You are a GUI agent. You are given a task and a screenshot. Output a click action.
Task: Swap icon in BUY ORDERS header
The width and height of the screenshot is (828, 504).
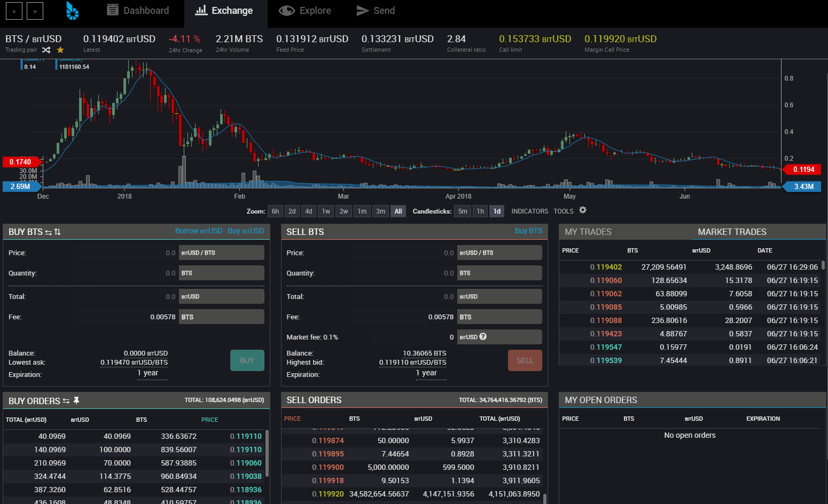(x=66, y=401)
